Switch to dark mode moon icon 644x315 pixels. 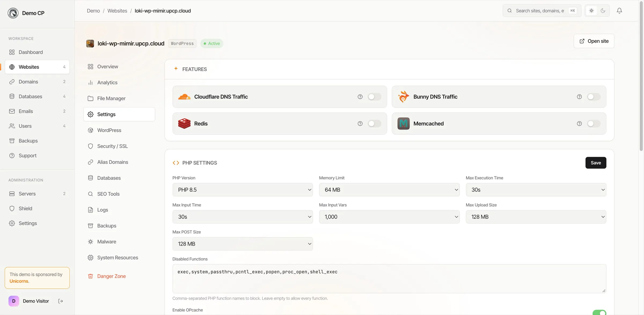603,11
